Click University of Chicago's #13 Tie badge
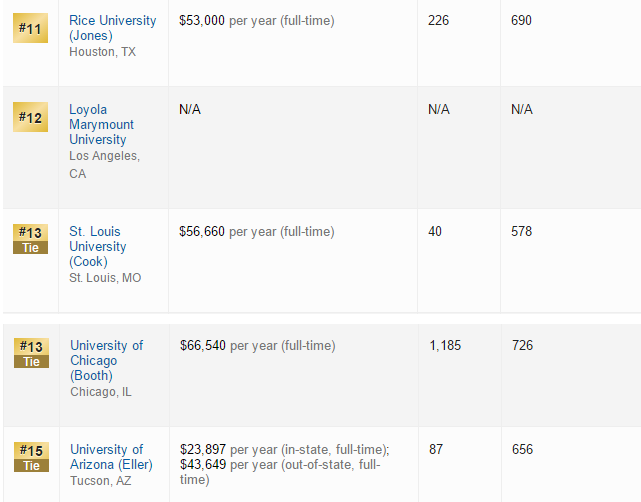 tap(30, 353)
